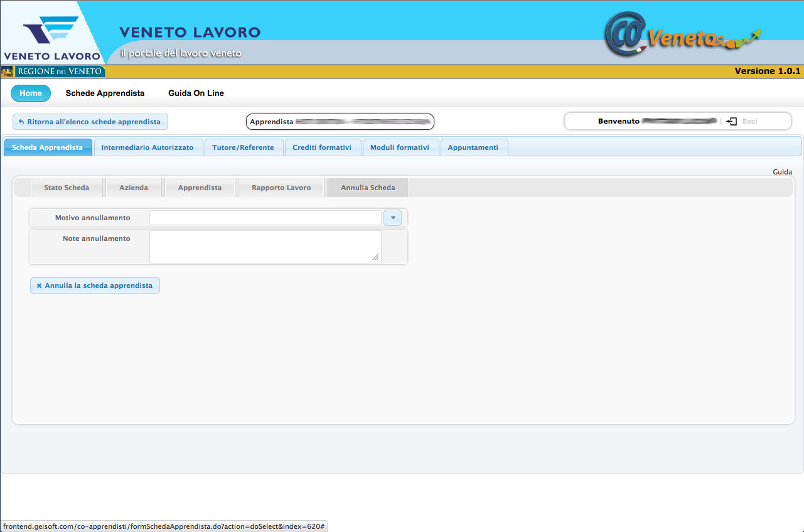The image size is (804, 532).
Task: Select the Rapporto Lavoro sub-tab
Action: click(281, 188)
